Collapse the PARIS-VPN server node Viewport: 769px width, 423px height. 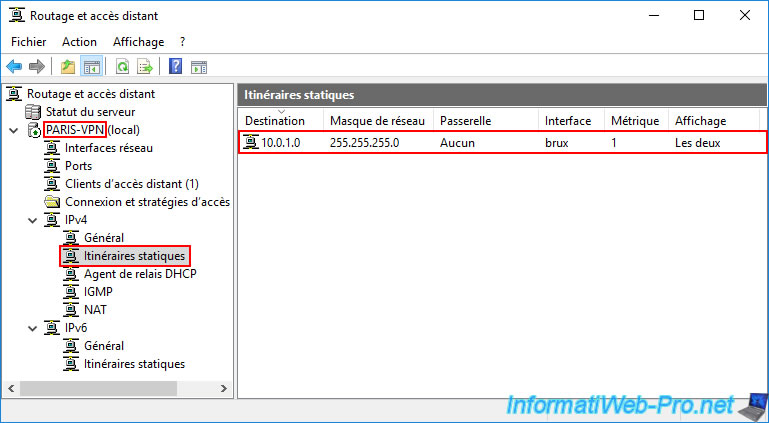point(12,130)
